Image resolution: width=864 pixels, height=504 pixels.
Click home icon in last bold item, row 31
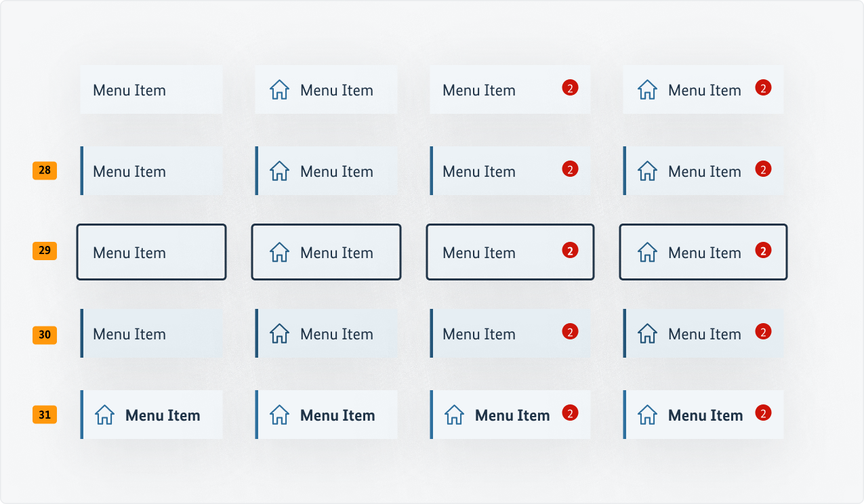pos(647,415)
